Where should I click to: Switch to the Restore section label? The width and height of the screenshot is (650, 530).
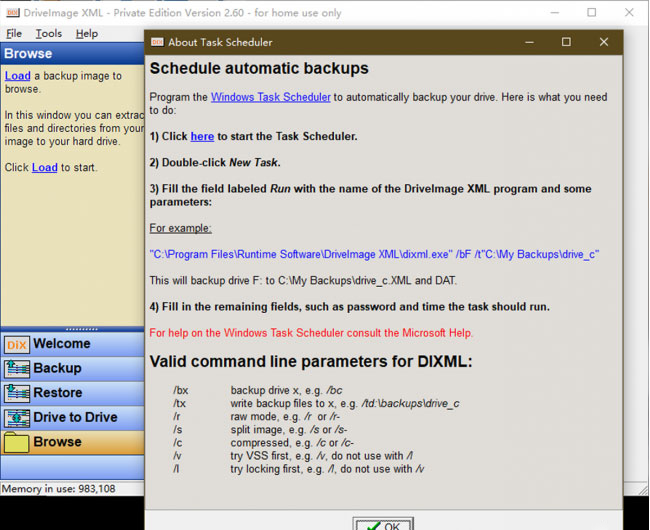point(58,392)
